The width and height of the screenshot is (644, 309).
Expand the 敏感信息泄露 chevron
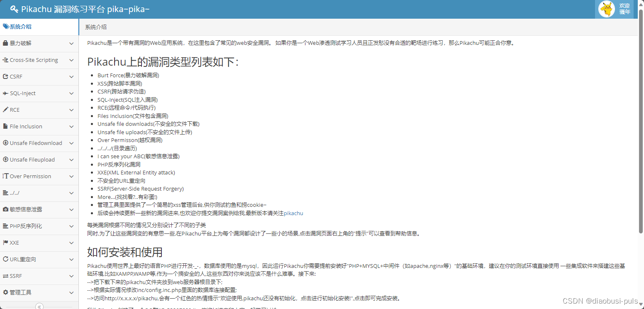71,210
